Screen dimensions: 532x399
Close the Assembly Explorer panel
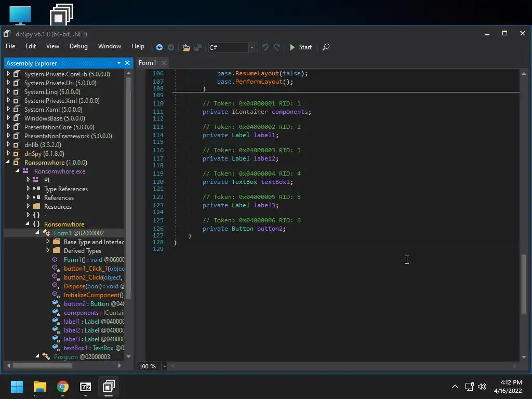(x=127, y=63)
